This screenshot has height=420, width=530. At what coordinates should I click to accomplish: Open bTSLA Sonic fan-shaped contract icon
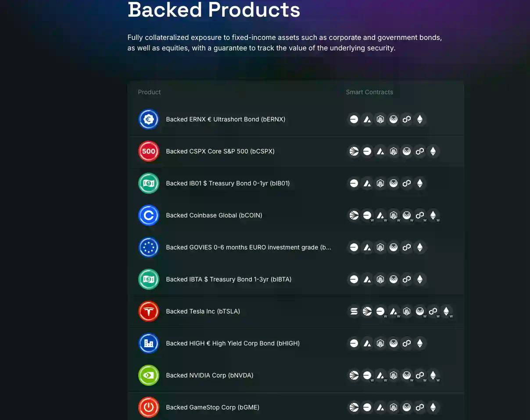(367, 311)
